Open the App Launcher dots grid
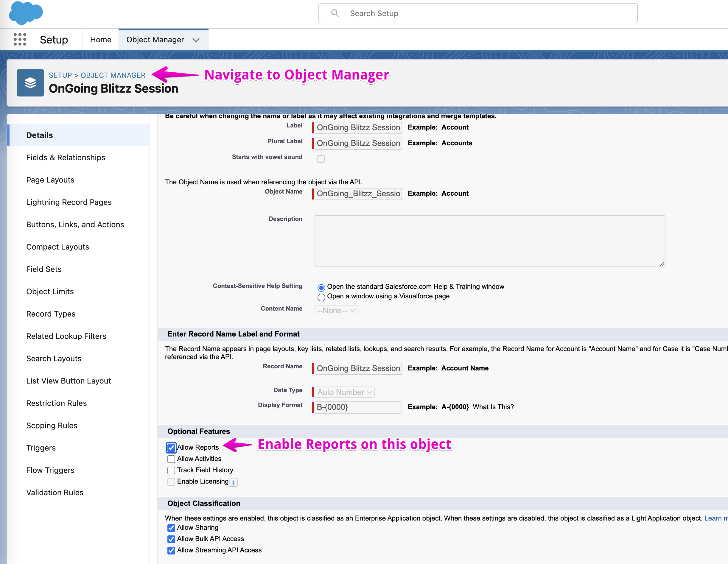The height and width of the screenshot is (564, 728). (20, 39)
